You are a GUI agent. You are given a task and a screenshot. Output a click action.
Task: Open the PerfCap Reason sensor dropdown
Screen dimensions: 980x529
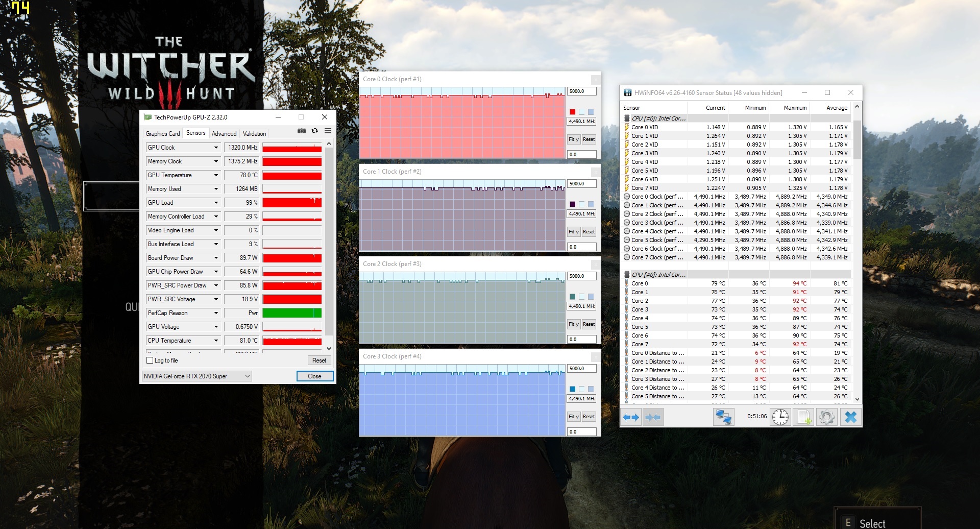pyautogui.click(x=216, y=313)
